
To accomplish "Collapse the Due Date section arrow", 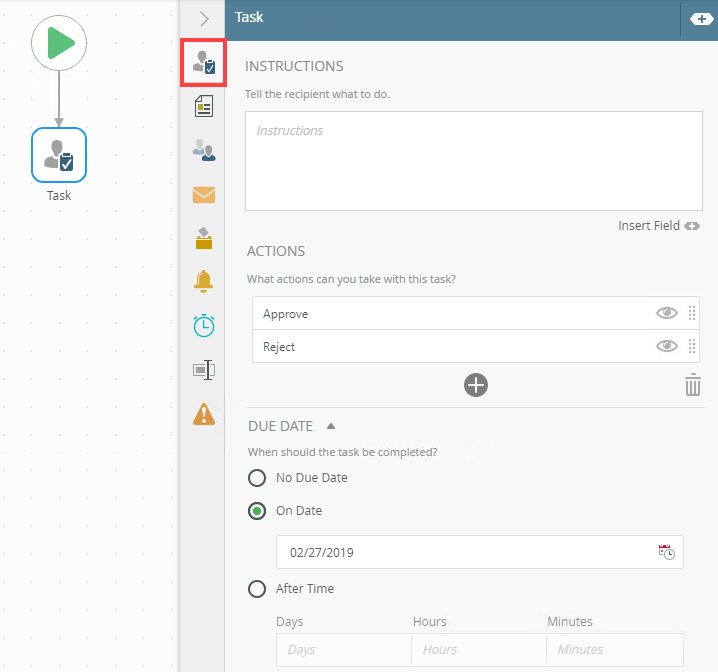I will click(331, 426).
